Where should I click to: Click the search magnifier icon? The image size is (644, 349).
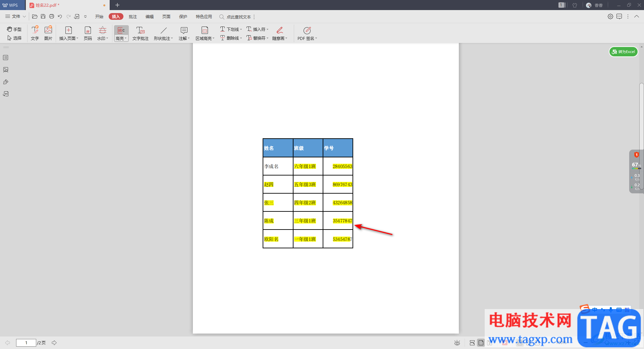point(221,17)
